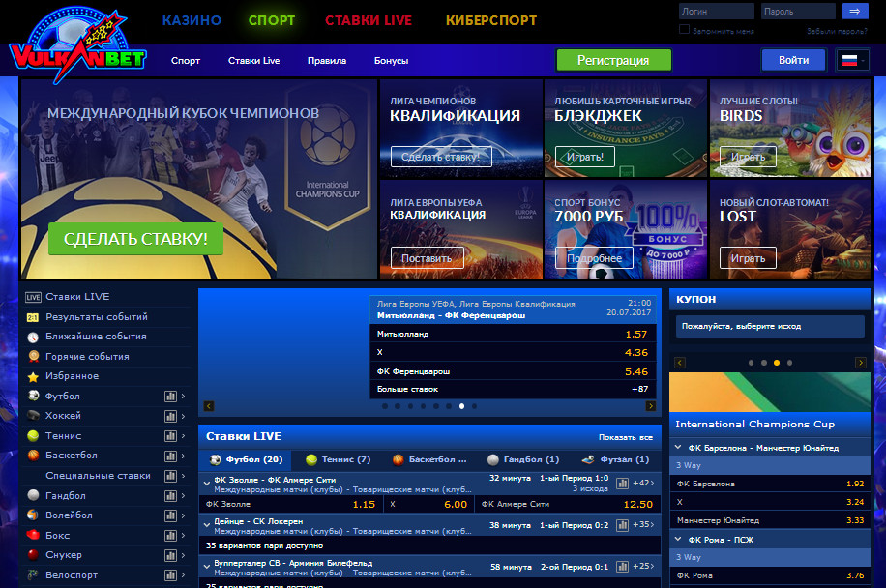Click the Гандбол ball sidebar icon
The width and height of the screenshot is (886, 588).
33,495
